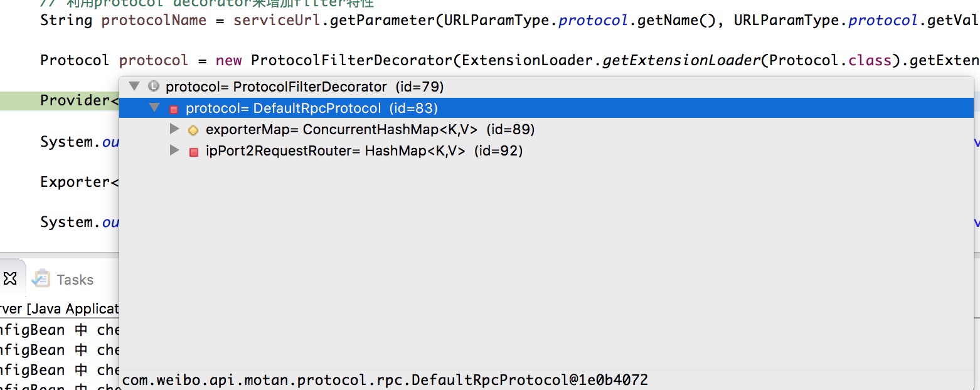The image size is (980, 390).
Task: Select the ProtocolFilterDecorator (id=79) row
Action: tap(304, 87)
